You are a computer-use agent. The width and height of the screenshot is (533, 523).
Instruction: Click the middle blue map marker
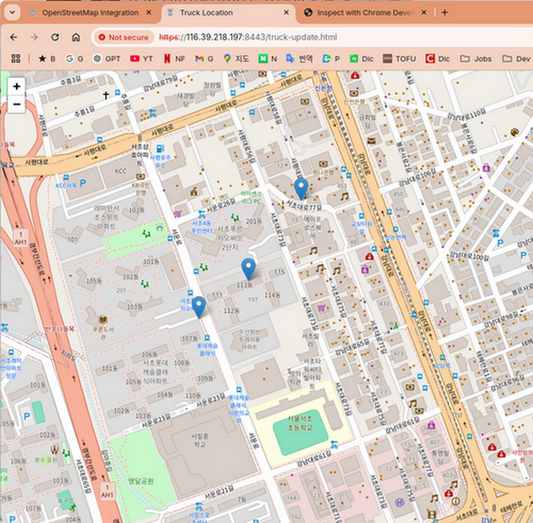[248, 268]
